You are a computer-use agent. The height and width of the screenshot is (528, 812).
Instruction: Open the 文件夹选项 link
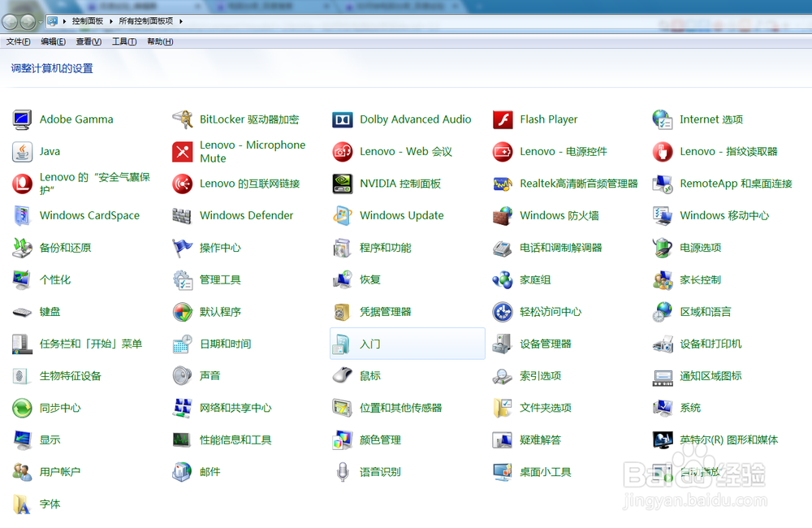click(546, 408)
